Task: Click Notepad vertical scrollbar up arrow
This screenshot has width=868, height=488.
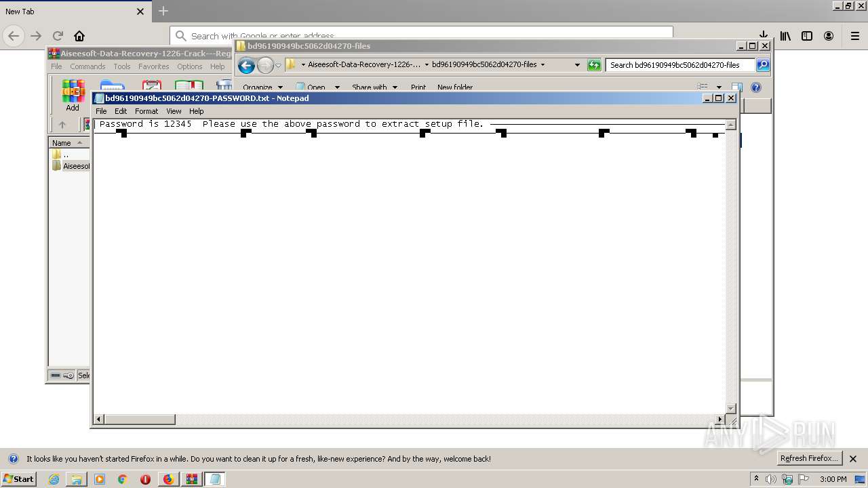Action: pos(731,125)
